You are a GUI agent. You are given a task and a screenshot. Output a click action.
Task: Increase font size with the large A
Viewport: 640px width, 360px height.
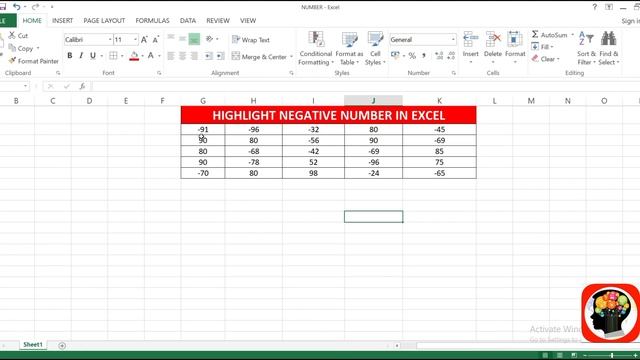[144, 40]
